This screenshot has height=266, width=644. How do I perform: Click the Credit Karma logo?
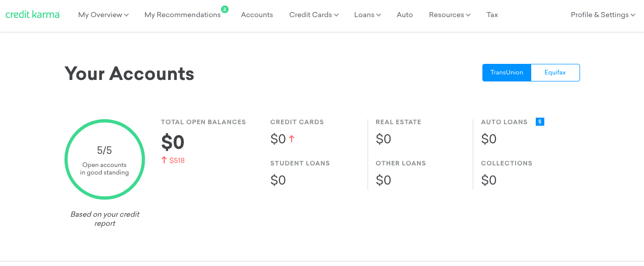tap(32, 15)
